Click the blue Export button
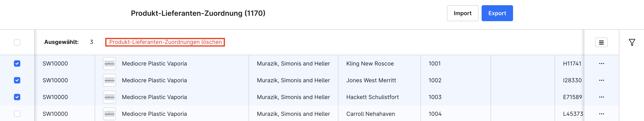Image resolution: width=644 pixels, height=121 pixels. [497, 13]
